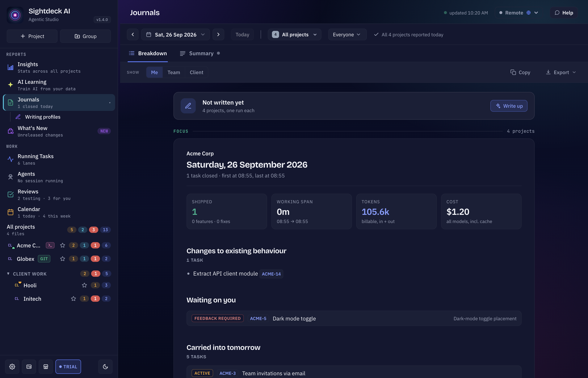Open the Insights bar-chart report
The height and width of the screenshot is (378, 588).
(x=59, y=67)
